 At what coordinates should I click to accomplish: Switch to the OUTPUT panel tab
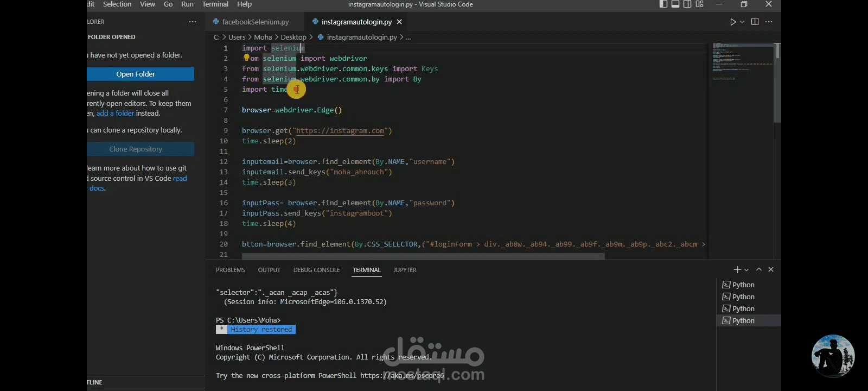coord(269,270)
